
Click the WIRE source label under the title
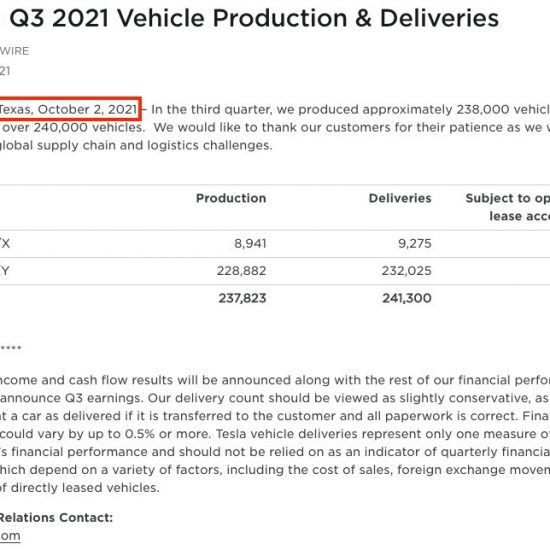14,51
